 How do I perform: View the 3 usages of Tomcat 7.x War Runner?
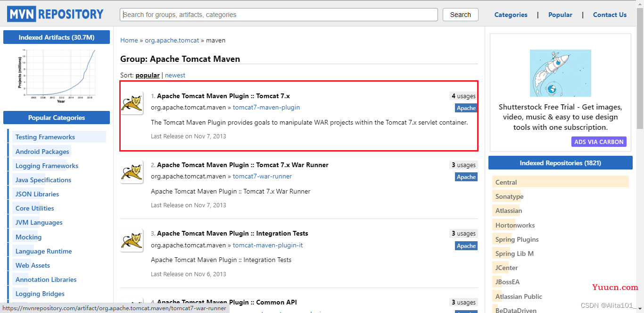(x=463, y=165)
